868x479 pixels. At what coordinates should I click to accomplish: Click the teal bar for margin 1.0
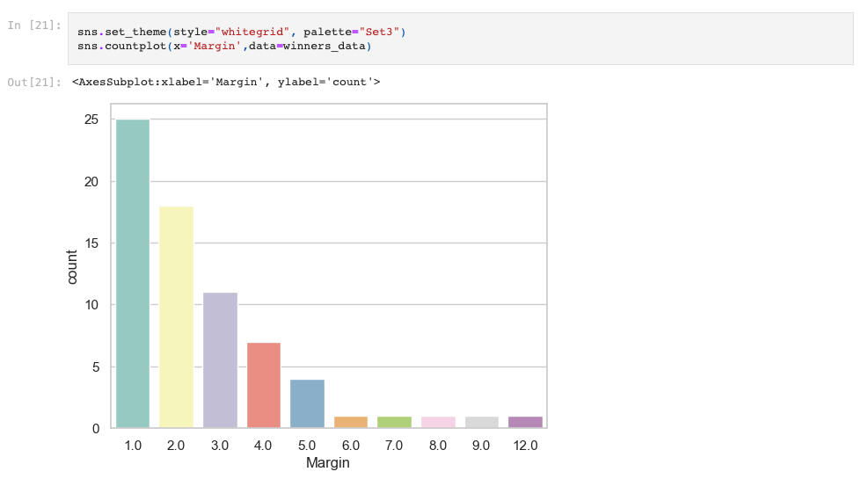[133, 274]
